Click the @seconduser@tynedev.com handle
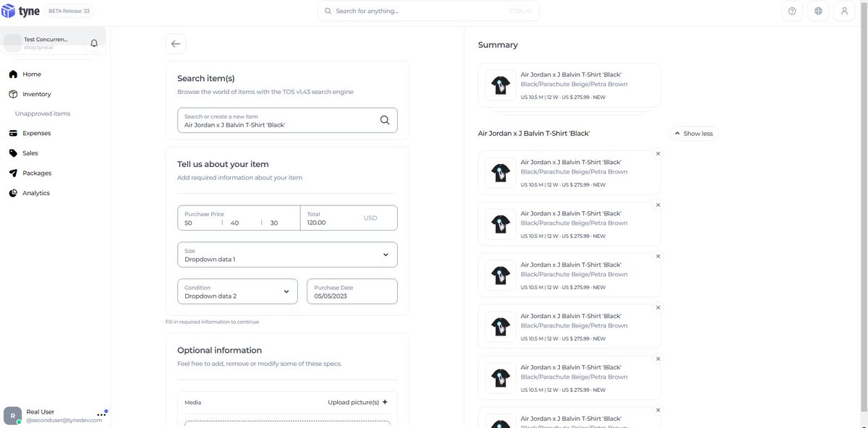This screenshot has height=428, width=868. coord(64,420)
